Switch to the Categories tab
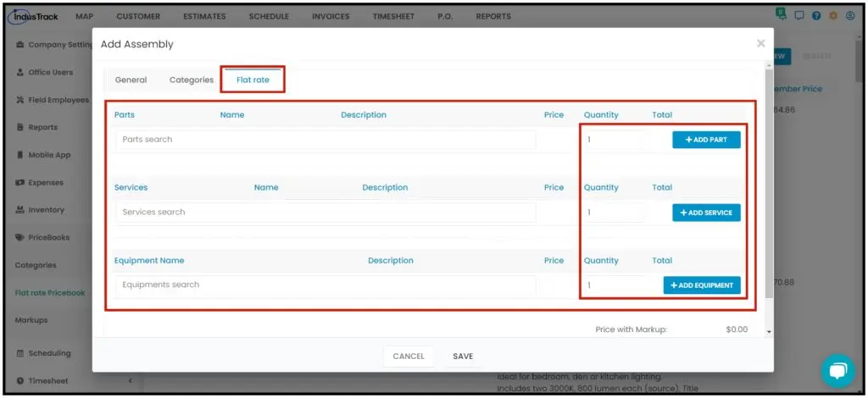The height and width of the screenshot is (398, 868). point(192,80)
